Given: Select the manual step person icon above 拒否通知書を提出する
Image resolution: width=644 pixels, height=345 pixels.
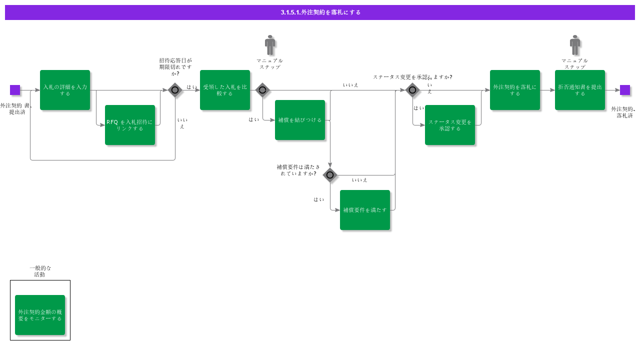Looking at the screenshot, I should click(x=575, y=45).
